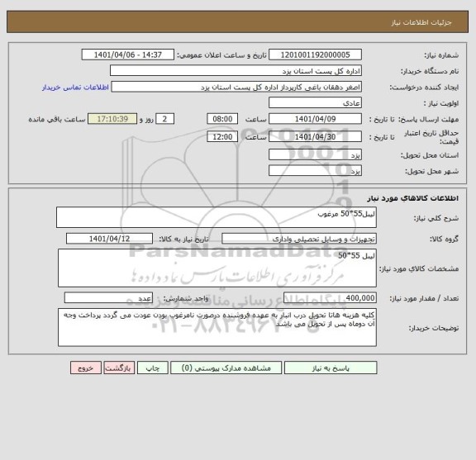Click the label 'ایجاد کننده درخواست:'
Image resolution: width=476 pixels, height=460 pixels.
pyautogui.click(x=424, y=88)
